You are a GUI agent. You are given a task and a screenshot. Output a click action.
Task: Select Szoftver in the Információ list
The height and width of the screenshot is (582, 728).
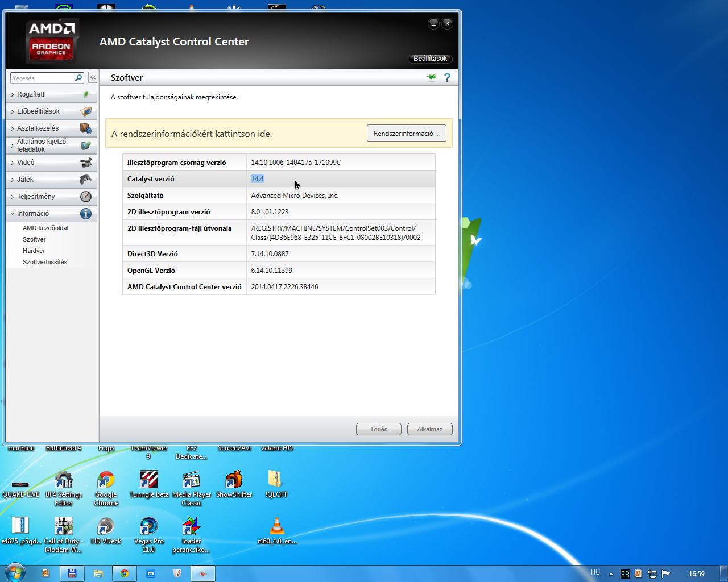34,239
